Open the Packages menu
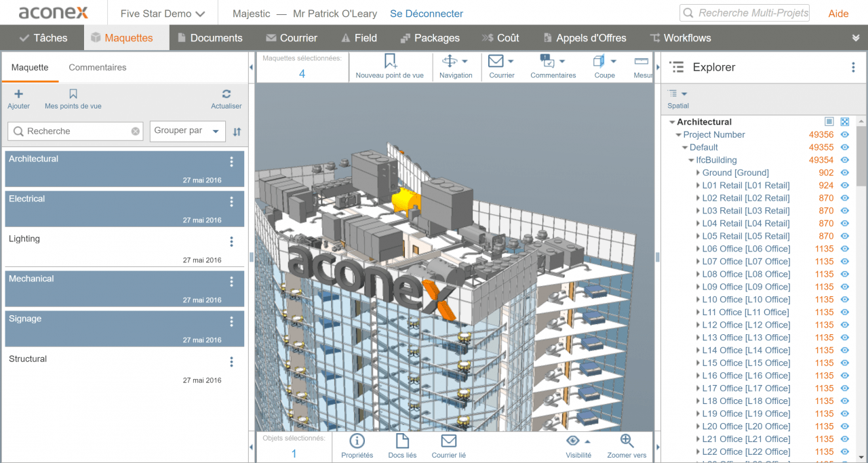868x463 pixels. 430,38
